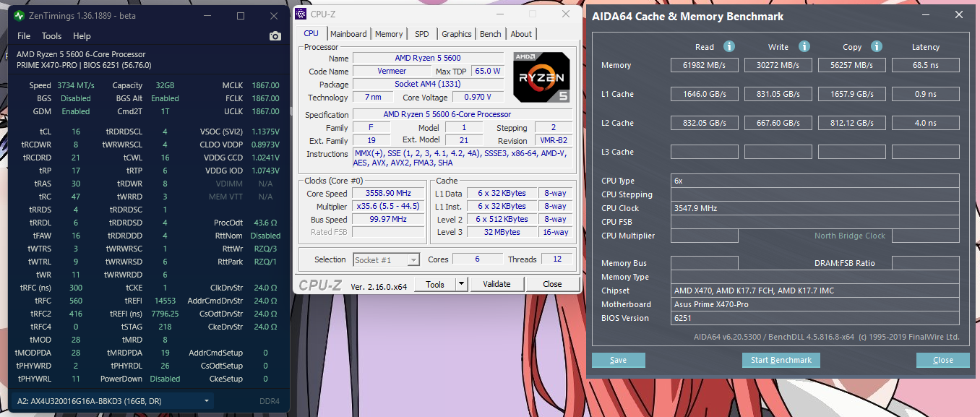Screen dimensions: 980x417
Task: Open the File menu in ZenTimings
Action: point(24,36)
